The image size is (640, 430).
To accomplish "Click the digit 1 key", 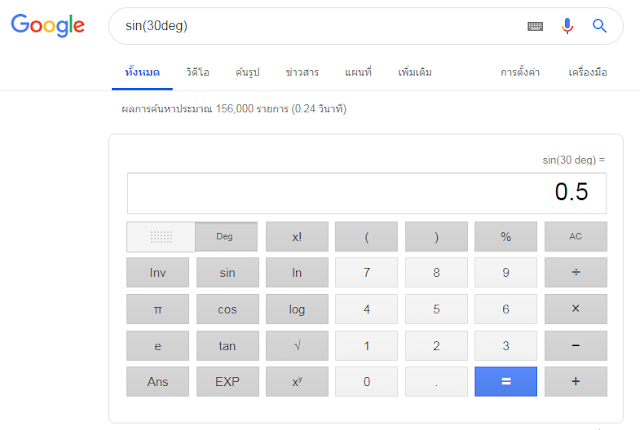I will [367, 346].
